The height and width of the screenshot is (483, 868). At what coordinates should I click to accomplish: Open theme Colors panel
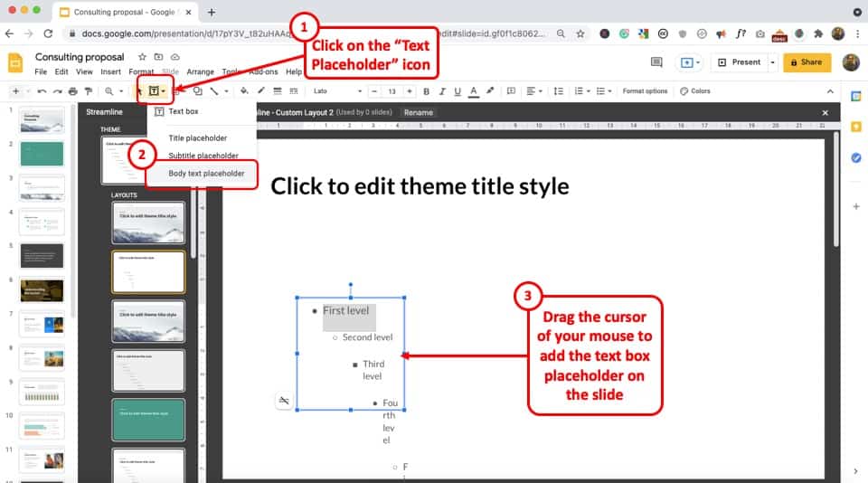[x=694, y=90]
